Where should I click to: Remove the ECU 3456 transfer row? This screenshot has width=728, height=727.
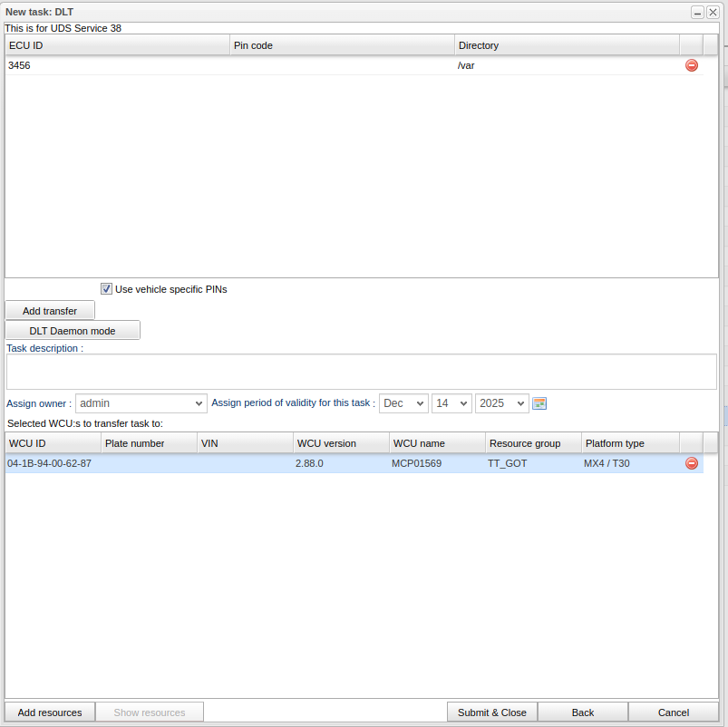tap(692, 65)
